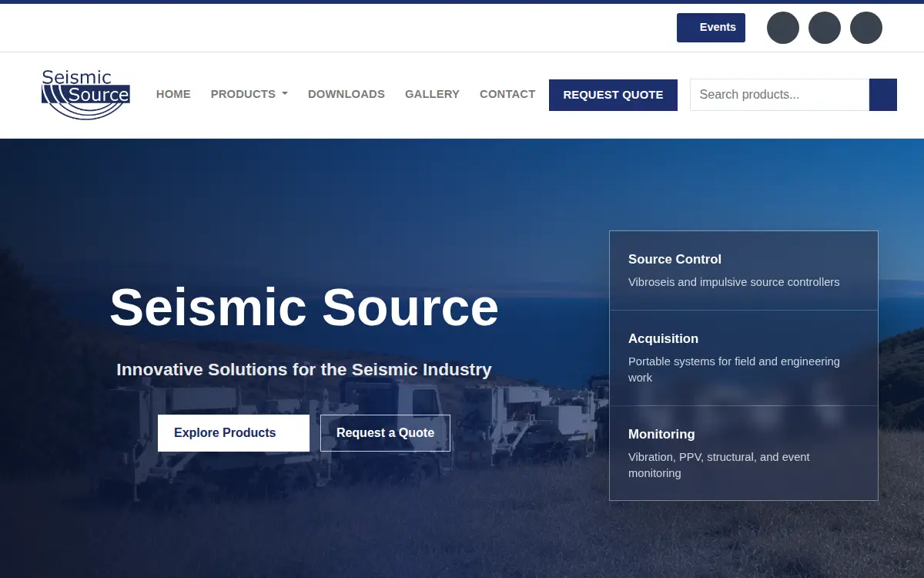
Task: Click the blue search submit button
Action: [x=883, y=95]
